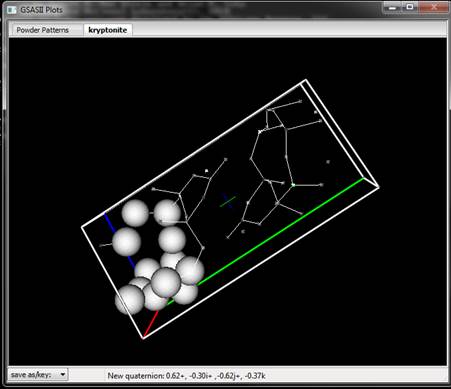Image resolution: width=451 pixels, height=389 pixels.
Task: Click the isolated atom dot near right cell edge
Action: tap(328, 162)
